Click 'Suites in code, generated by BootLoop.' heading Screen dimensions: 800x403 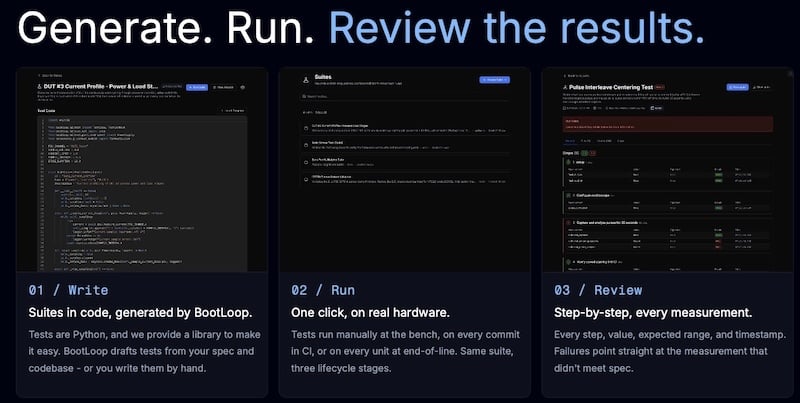click(x=140, y=313)
